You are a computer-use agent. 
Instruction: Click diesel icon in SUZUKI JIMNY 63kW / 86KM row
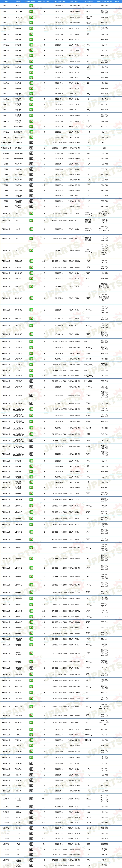[x=31, y=812]
